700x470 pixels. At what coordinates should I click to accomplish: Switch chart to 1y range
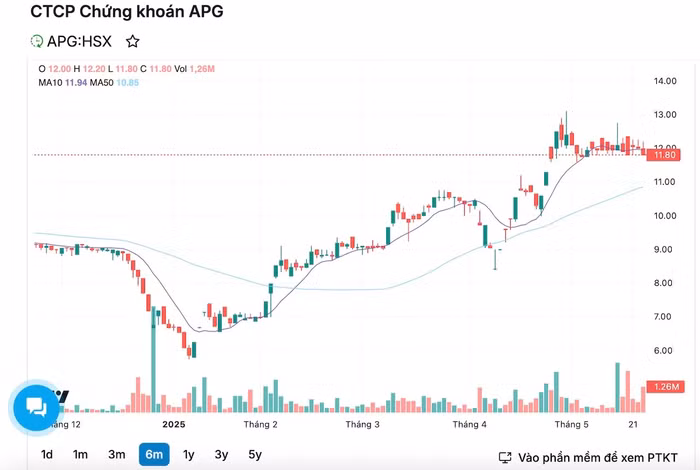pyautogui.click(x=189, y=454)
